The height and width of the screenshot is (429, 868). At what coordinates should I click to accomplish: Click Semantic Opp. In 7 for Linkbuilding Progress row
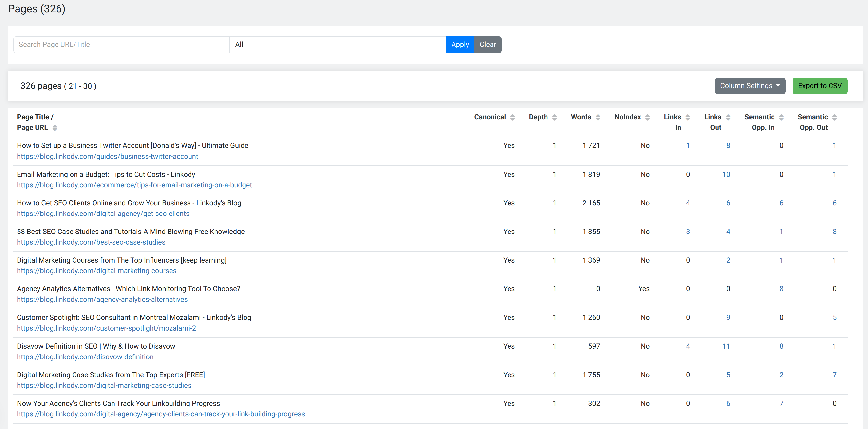[781, 403]
